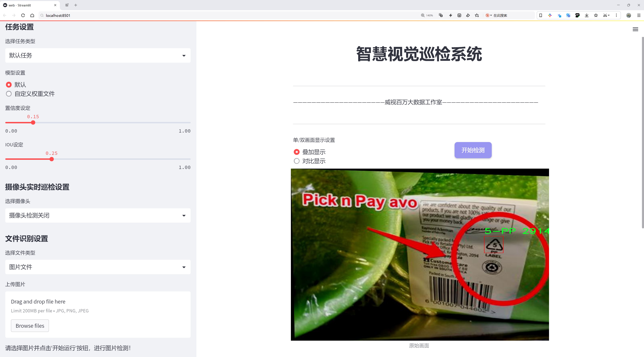Screen dimensions: 644x357
Task: Click the 智慧视觉巡检系统 title
Action: (x=419, y=54)
